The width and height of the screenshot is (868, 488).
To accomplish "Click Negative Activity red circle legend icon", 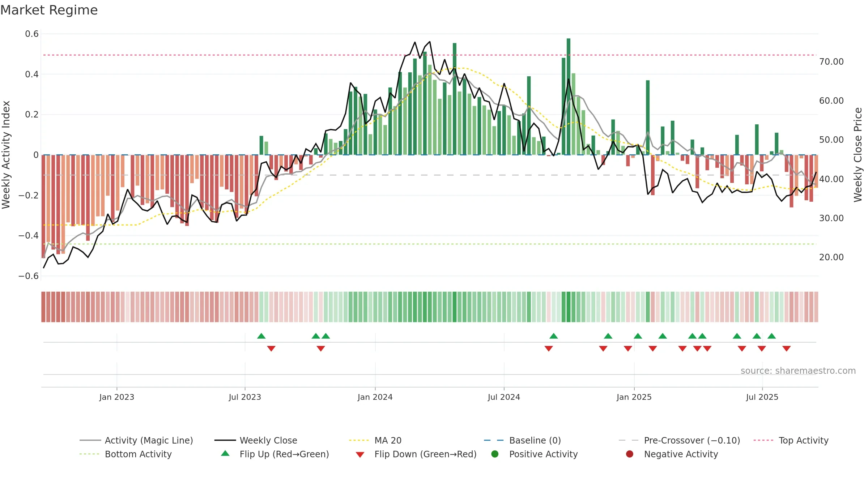I will coord(630,454).
